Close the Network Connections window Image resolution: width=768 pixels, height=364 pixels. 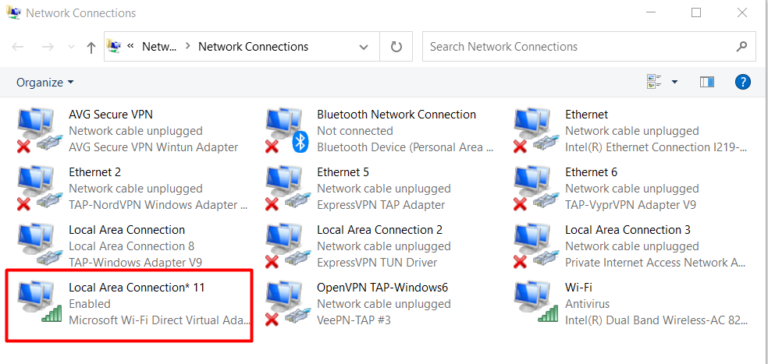[742, 13]
